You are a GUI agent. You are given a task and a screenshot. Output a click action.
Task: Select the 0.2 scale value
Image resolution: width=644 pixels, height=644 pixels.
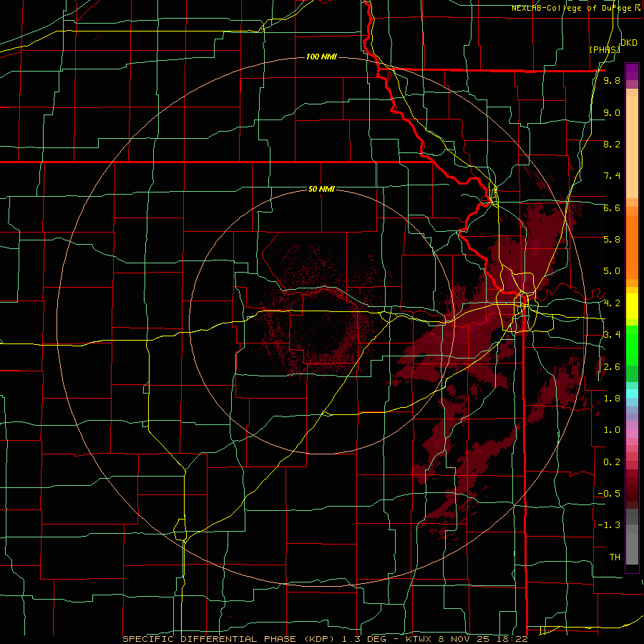click(612, 462)
